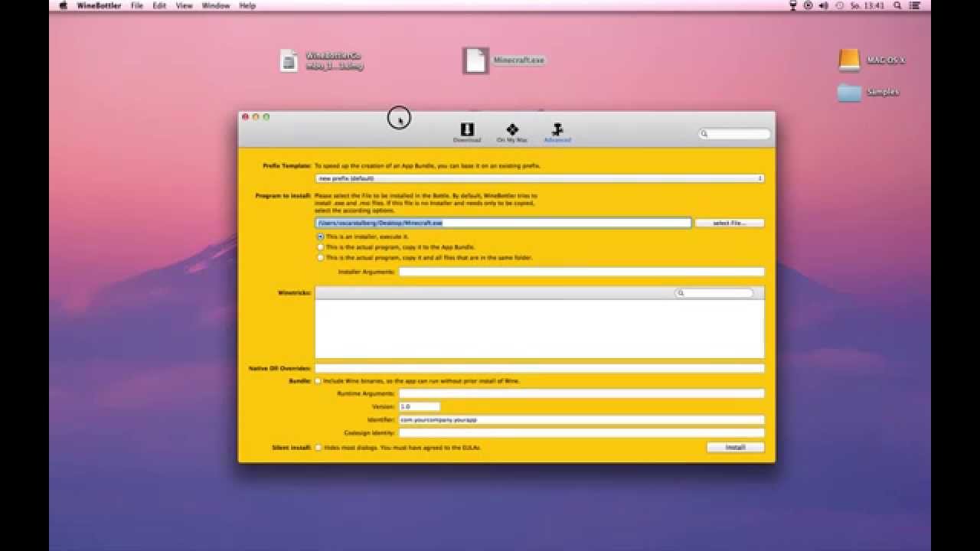Open the WineBottler application menu
Image resolution: width=980 pixels, height=551 pixels.
click(x=97, y=5)
